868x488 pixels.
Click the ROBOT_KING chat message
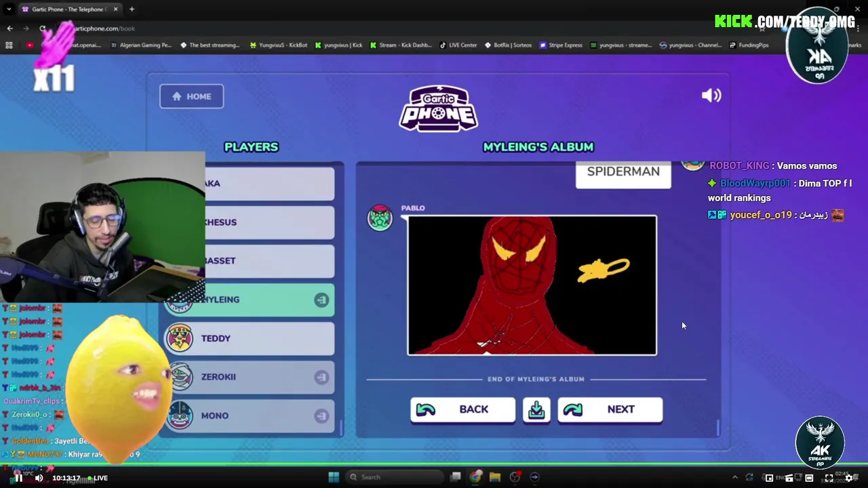point(773,166)
